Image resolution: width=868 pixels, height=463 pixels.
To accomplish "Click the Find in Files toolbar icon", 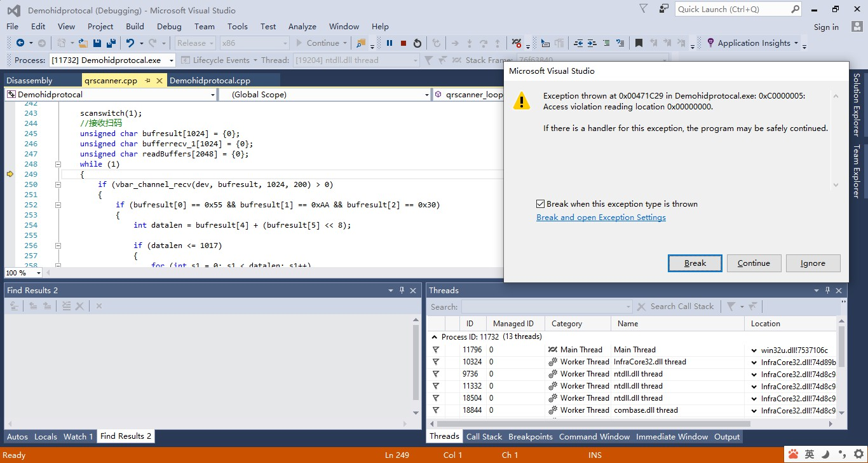I will [x=361, y=43].
